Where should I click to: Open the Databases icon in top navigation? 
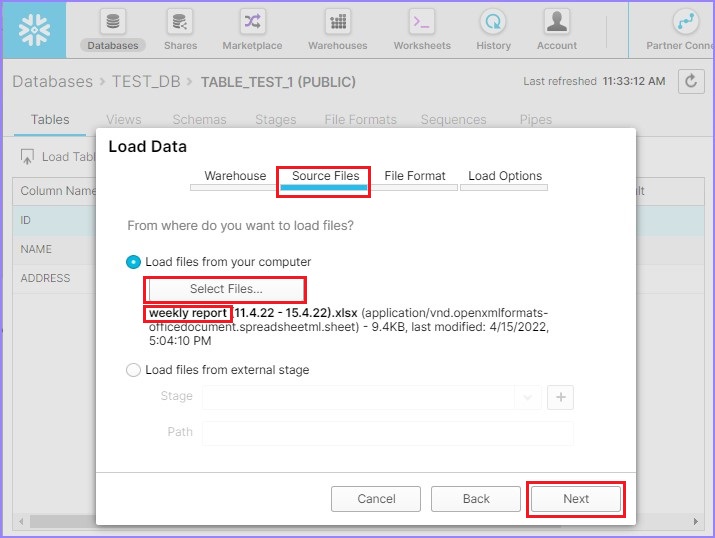click(x=113, y=21)
